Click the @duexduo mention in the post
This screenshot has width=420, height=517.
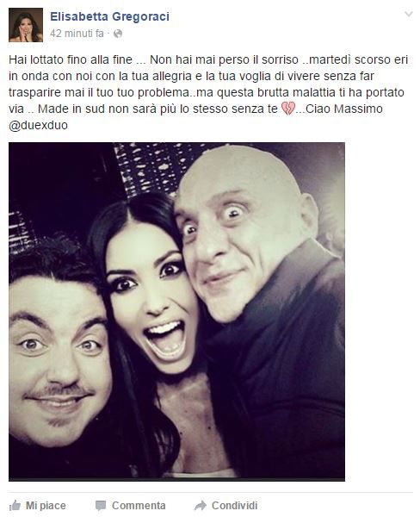(x=38, y=125)
